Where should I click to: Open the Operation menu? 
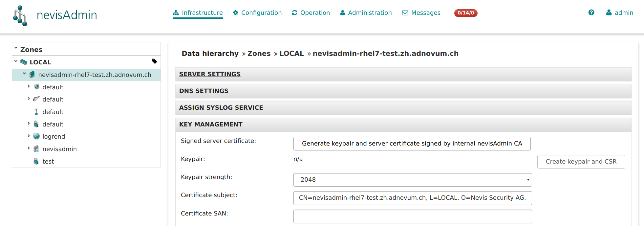point(311,13)
